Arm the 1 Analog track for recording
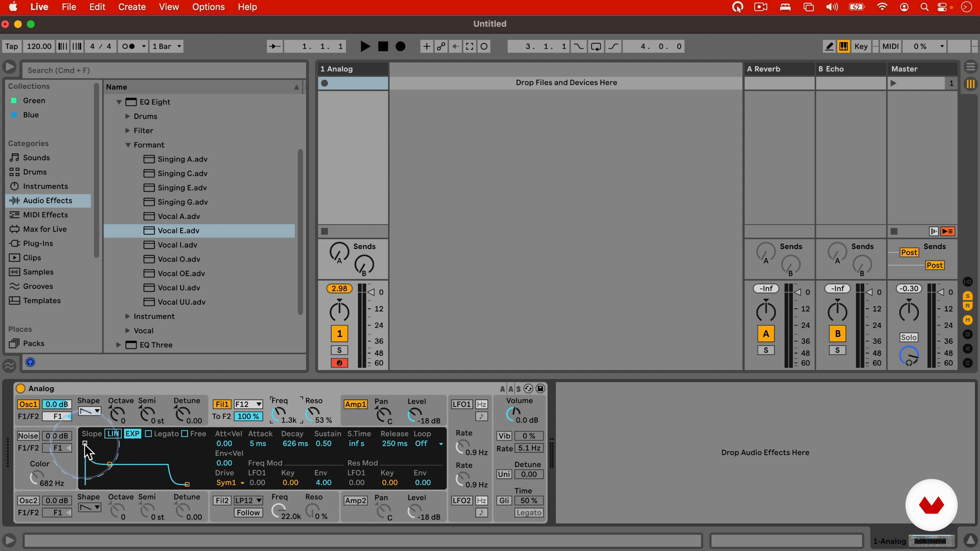The height and width of the screenshot is (551, 980). 339,363
